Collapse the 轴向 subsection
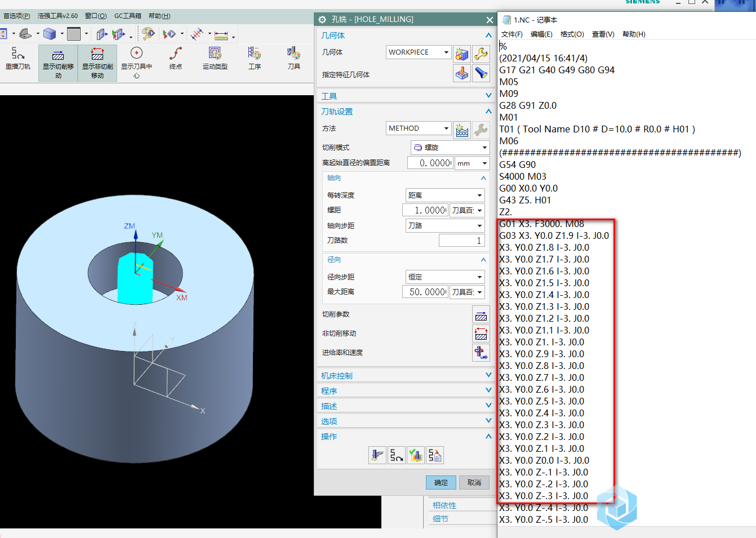 [483, 178]
